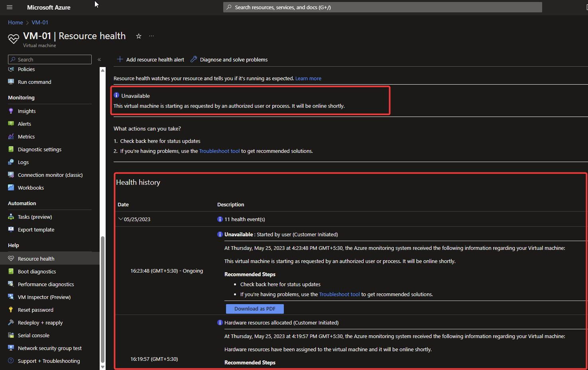This screenshot has width=588, height=370.
Task: Click the Add resource health alert plus icon
Action: [120, 59]
